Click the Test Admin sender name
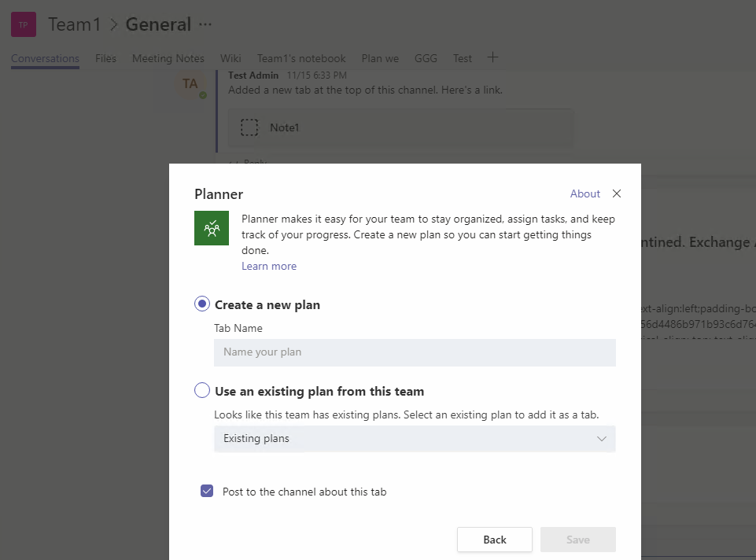This screenshot has width=756, height=560. tap(253, 76)
